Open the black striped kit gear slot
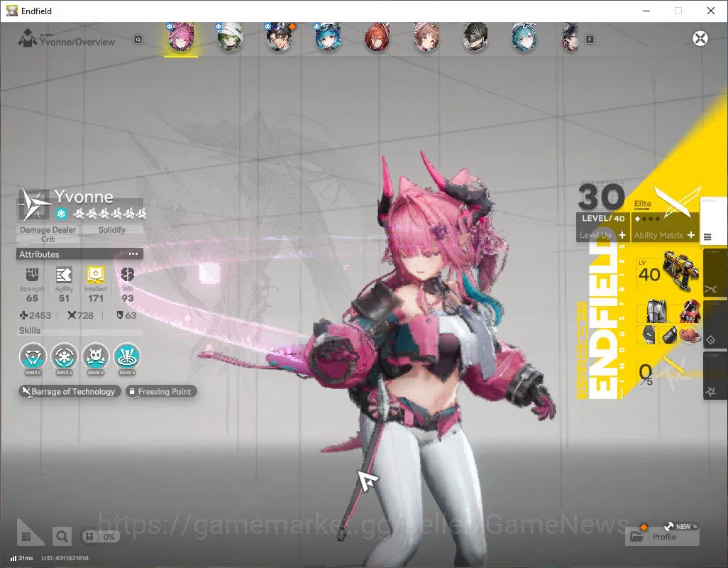The image size is (728, 568). coord(668,334)
